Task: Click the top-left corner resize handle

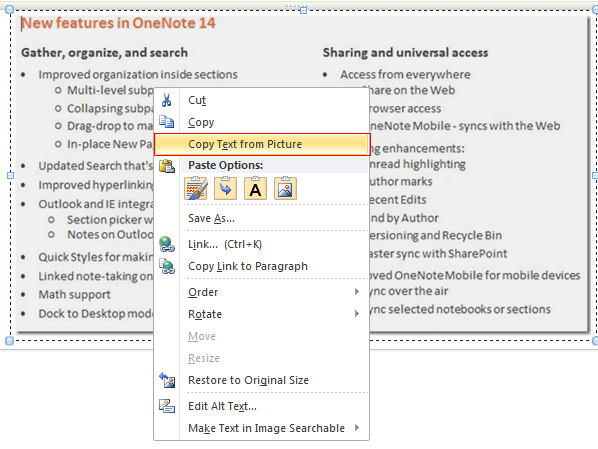Action: pyautogui.click(x=10, y=10)
